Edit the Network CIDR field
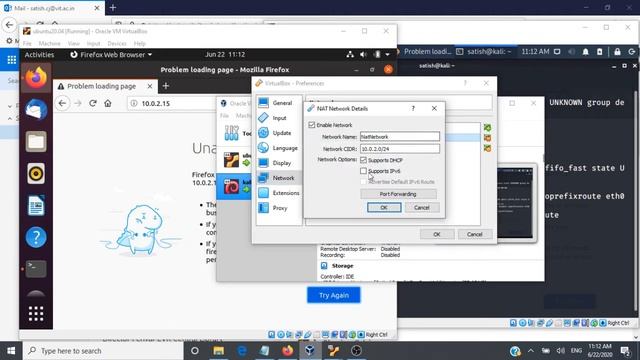The image size is (640, 360). tap(400, 149)
